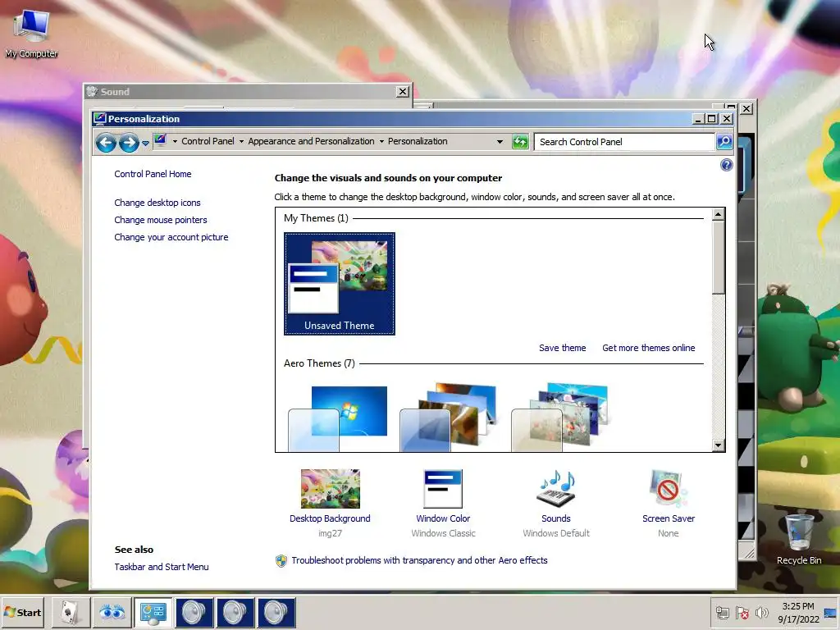
Task: Expand the arrow before Control Panel breadcrumb
Action: [x=175, y=141]
